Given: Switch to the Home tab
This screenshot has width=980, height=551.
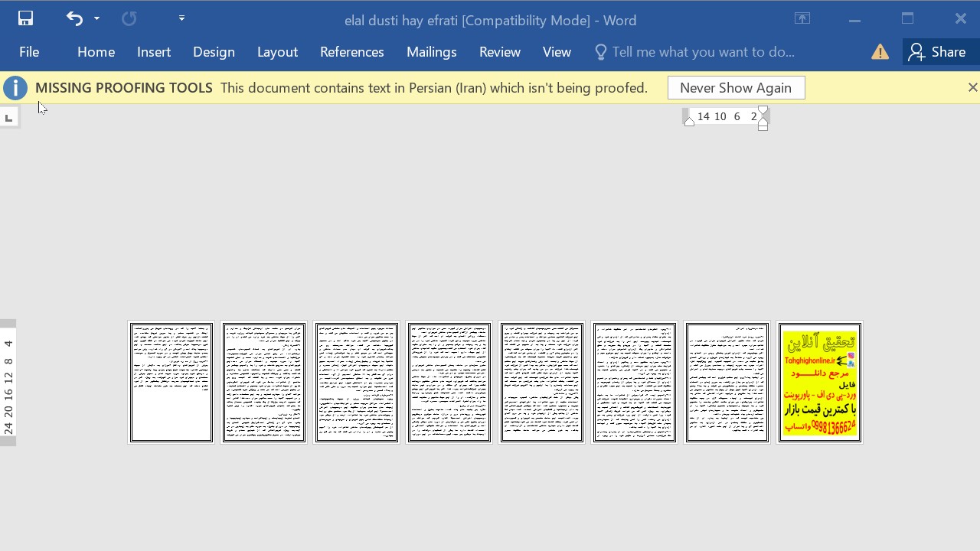Looking at the screenshot, I should pos(96,52).
